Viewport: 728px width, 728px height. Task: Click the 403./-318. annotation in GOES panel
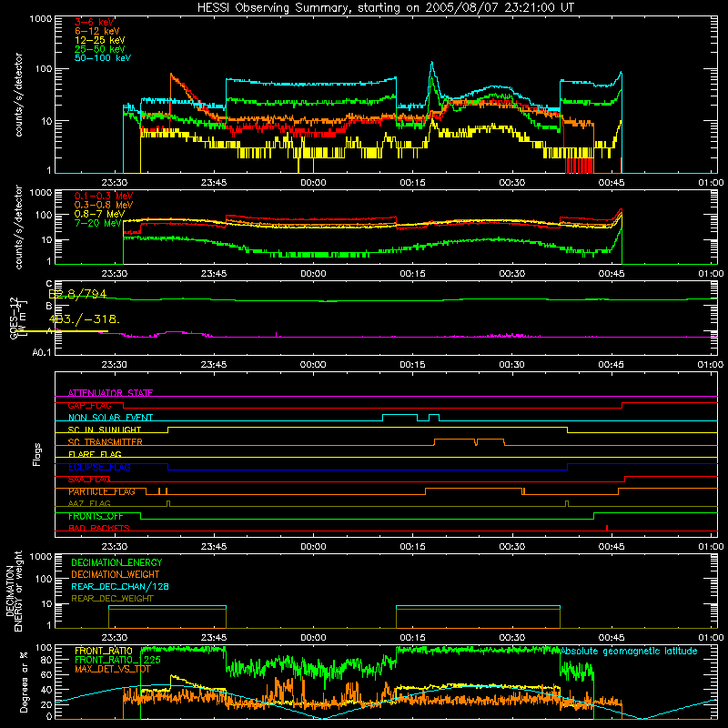click(85, 319)
